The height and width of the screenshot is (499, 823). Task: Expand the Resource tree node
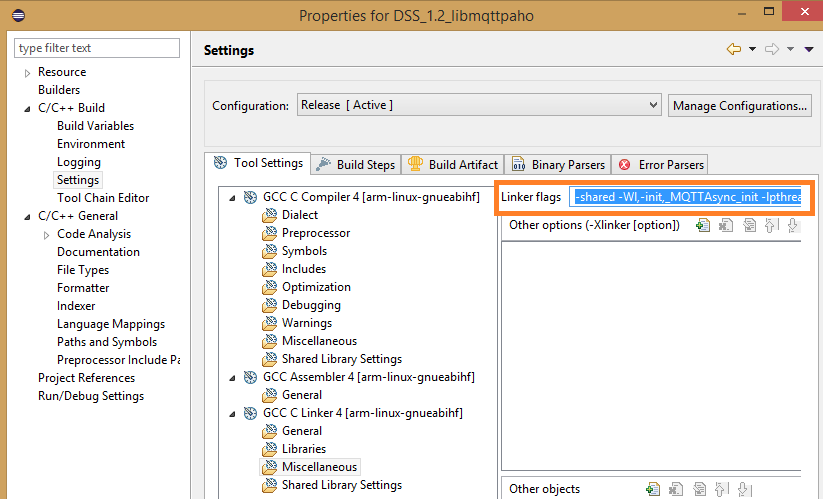click(x=27, y=73)
